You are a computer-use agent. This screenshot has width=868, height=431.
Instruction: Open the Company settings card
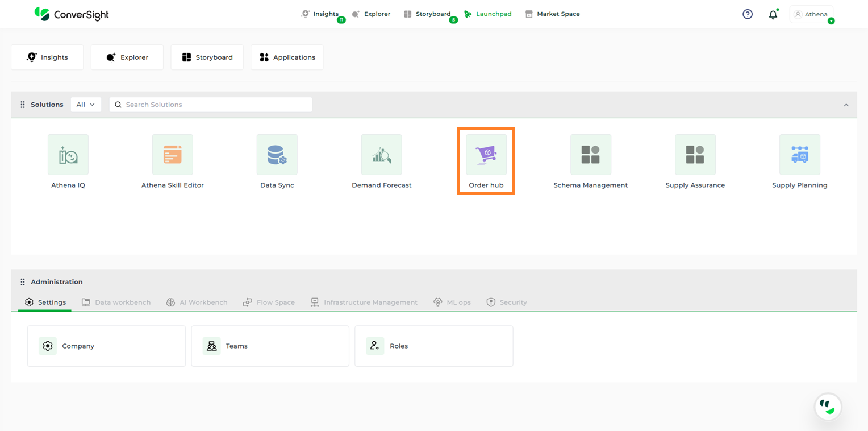[106, 346]
